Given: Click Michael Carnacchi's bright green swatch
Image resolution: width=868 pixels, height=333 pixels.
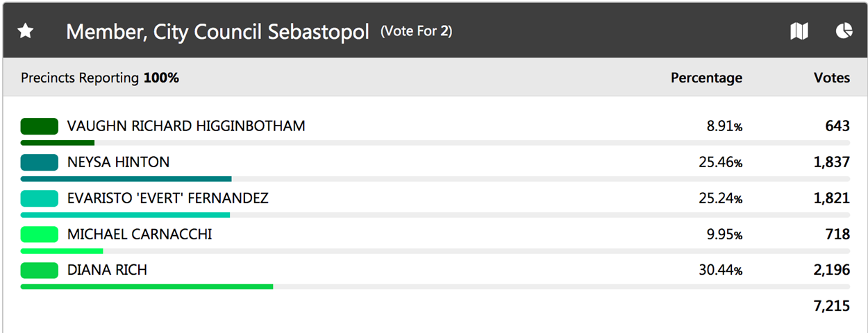Looking at the screenshot, I should (x=39, y=234).
